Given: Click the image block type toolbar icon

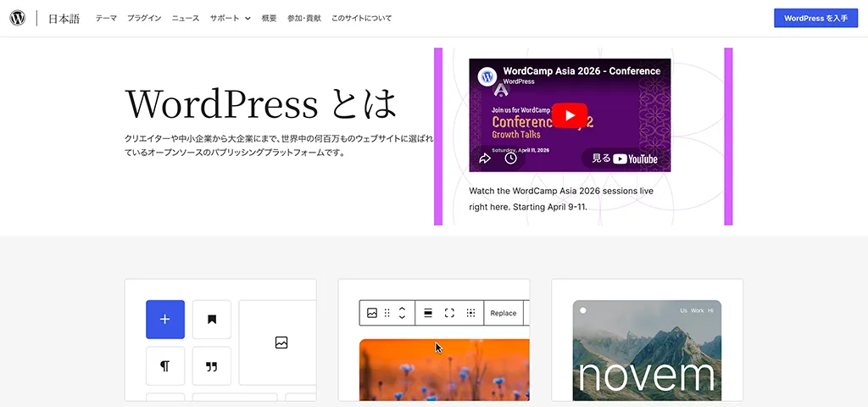Looking at the screenshot, I should [x=372, y=314].
